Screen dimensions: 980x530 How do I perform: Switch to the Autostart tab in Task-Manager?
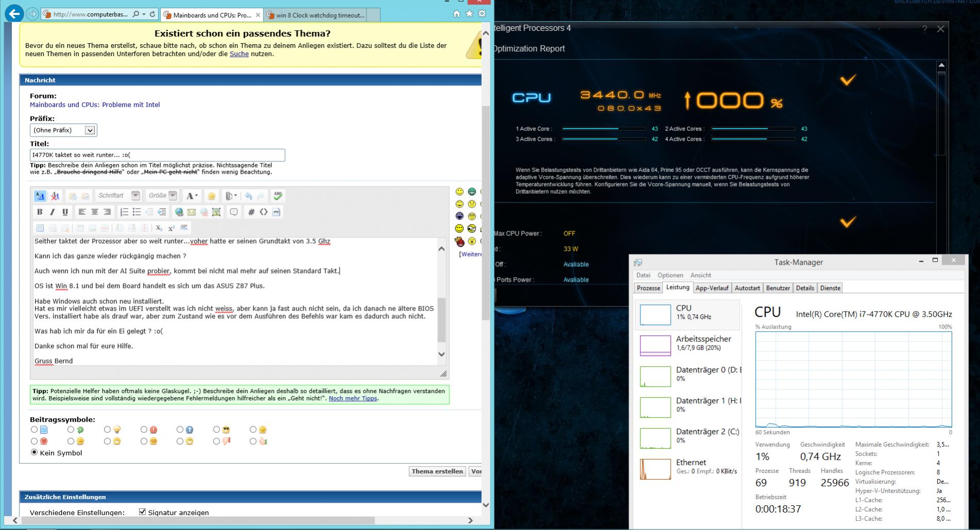[747, 288]
